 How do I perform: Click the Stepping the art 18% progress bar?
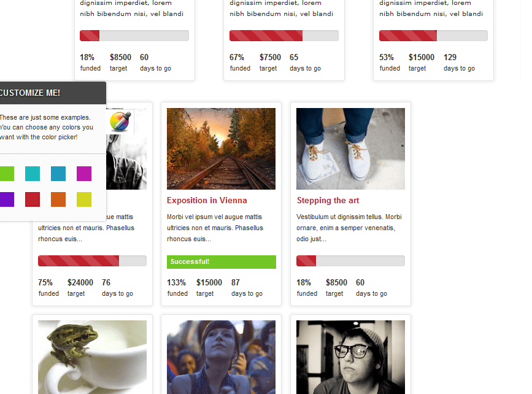350,261
